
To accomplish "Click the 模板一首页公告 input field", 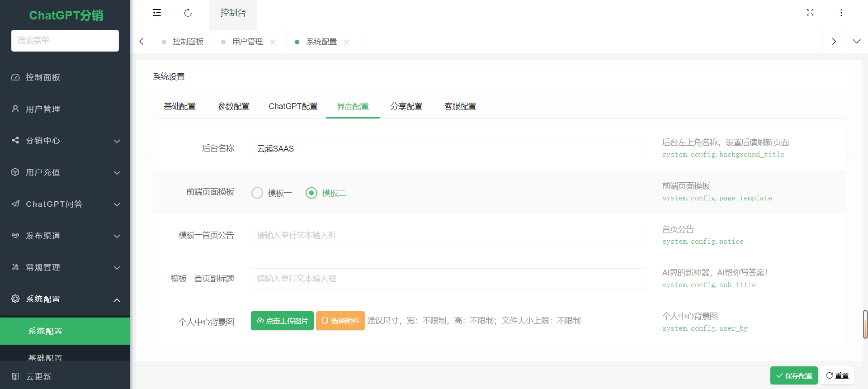I will [448, 235].
